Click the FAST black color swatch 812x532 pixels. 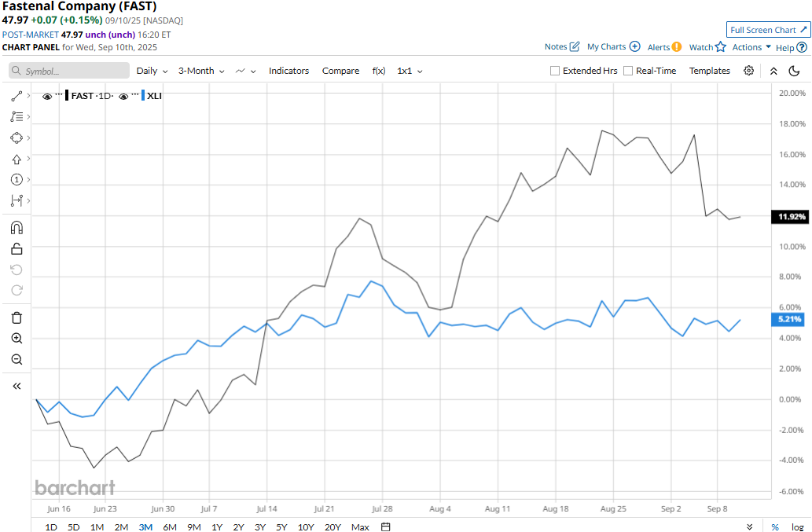point(67,96)
